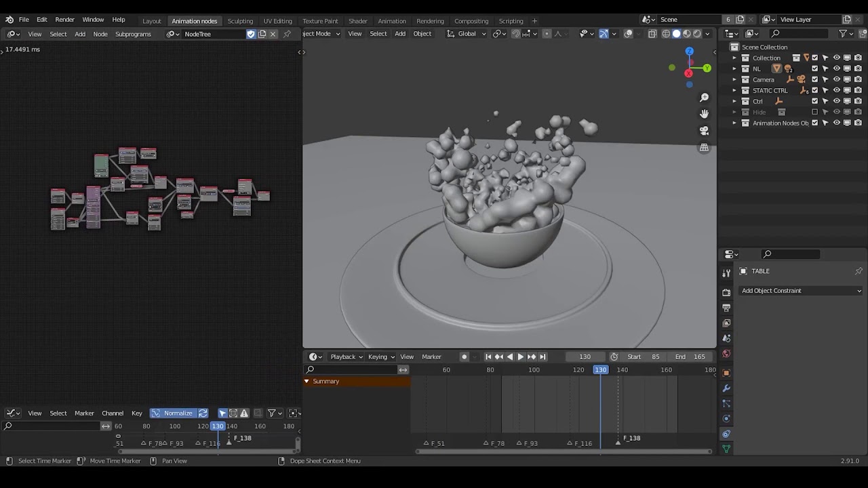Image resolution: width=868 pixels, height=488 pixels.
Task: Click the current frame field showing 130
Action: (x=585, y=357)
